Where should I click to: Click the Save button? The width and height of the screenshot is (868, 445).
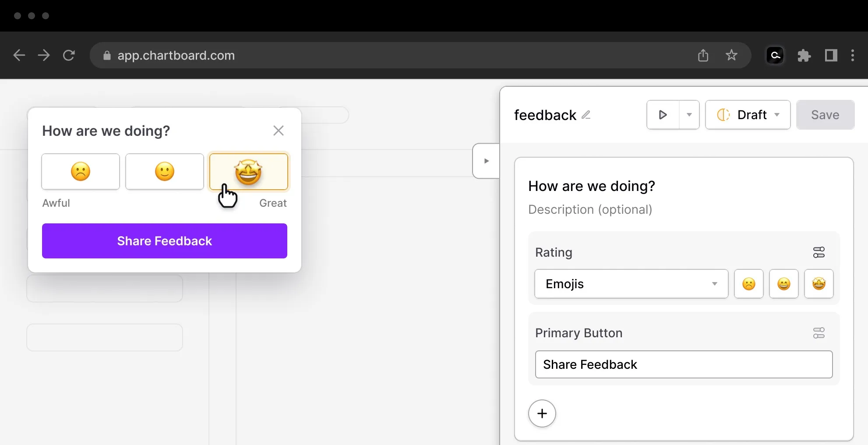[825, 115]
